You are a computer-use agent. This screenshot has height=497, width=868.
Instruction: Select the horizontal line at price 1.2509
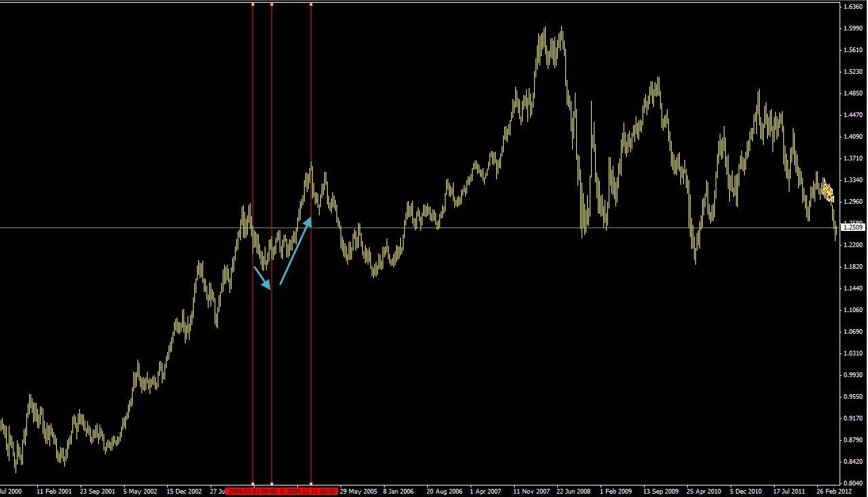[474, 228]
